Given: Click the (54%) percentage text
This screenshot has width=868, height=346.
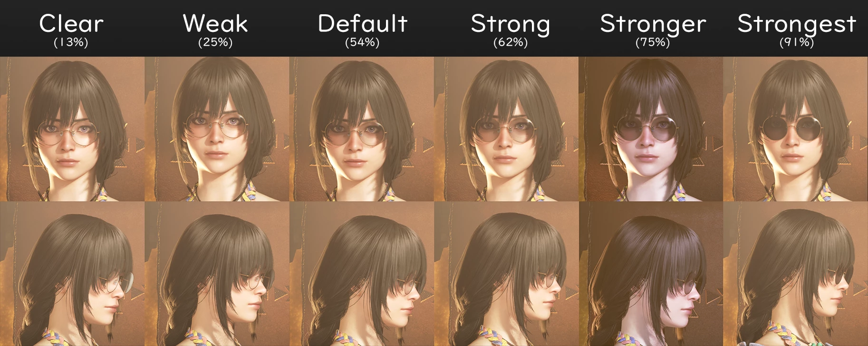Looking at the screenshot, I should 362,42.
